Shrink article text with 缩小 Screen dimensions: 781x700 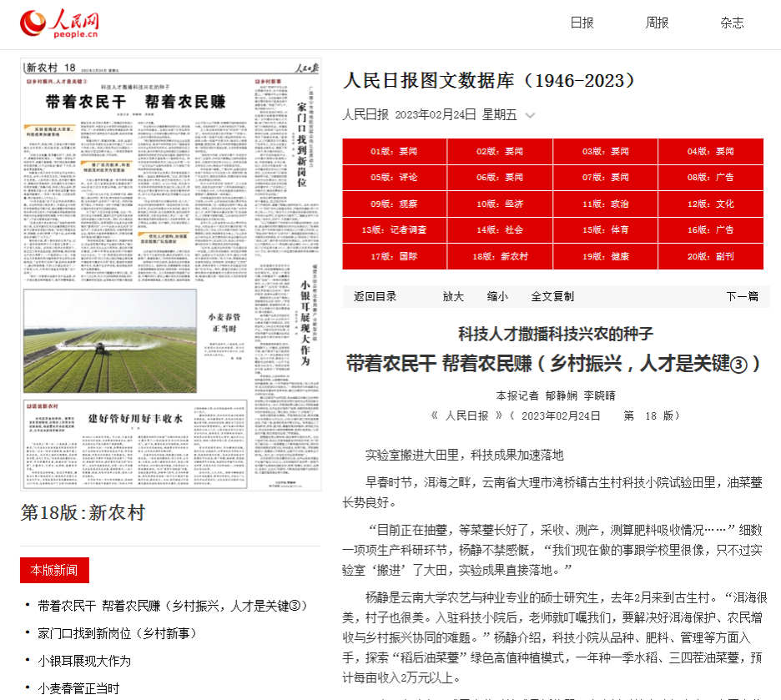(497, 296)
